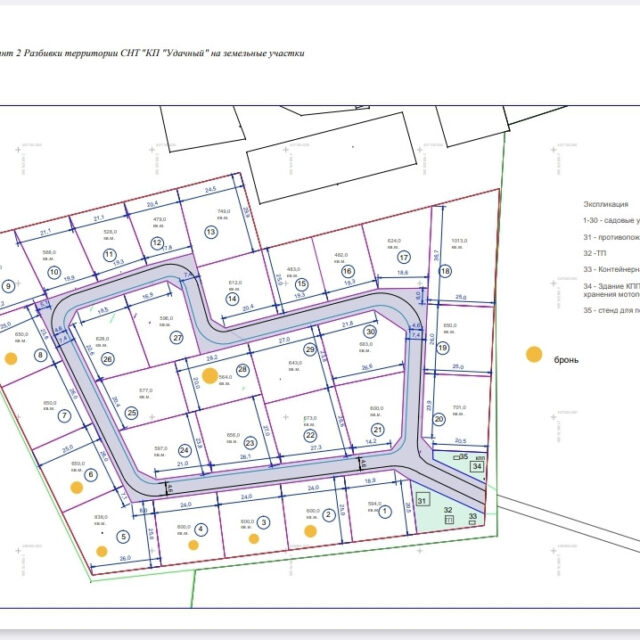Click circled plot number 9
This screenshot has width=640, height=640.
[x=9, y=286]
